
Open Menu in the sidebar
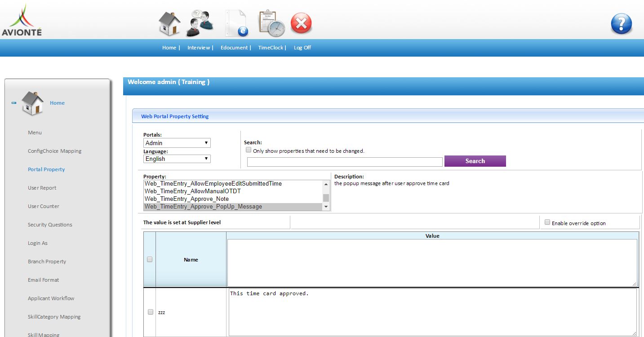tap(35, 133)
